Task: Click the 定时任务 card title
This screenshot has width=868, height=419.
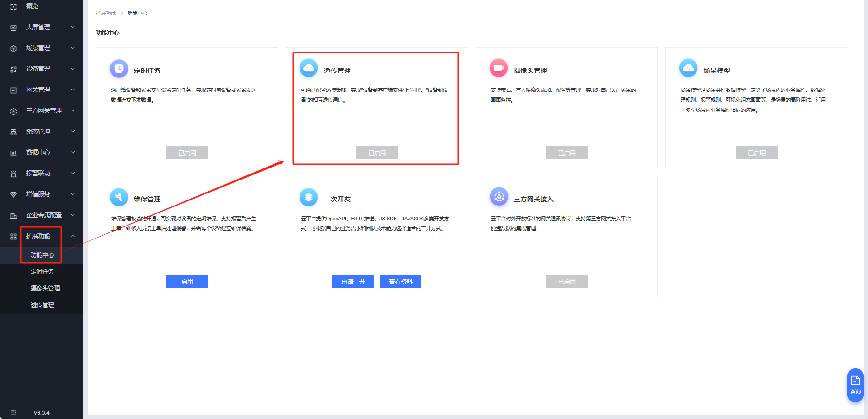Action: coord(147,71)
